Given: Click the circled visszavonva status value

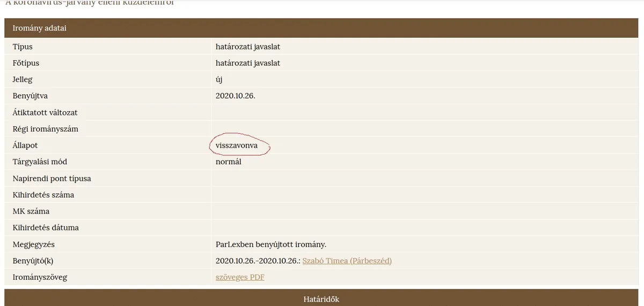Looking at the screenshot, I should pyautogui.click(x=237, y=145).
